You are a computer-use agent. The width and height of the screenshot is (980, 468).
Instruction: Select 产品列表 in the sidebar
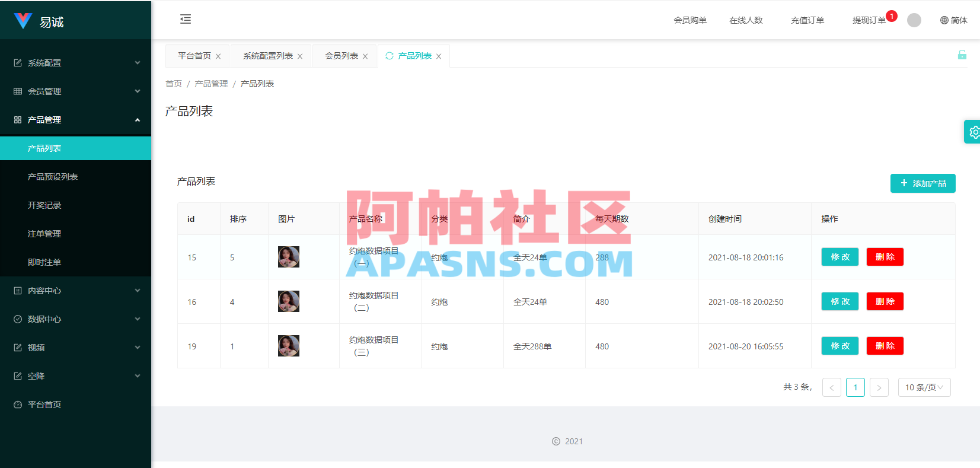75,148
